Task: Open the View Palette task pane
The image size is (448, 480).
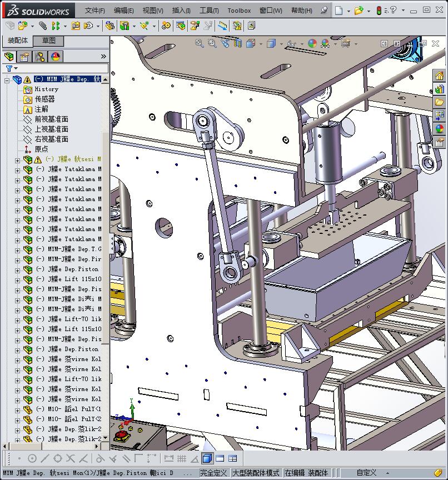Action: click(x=439, y=116)
